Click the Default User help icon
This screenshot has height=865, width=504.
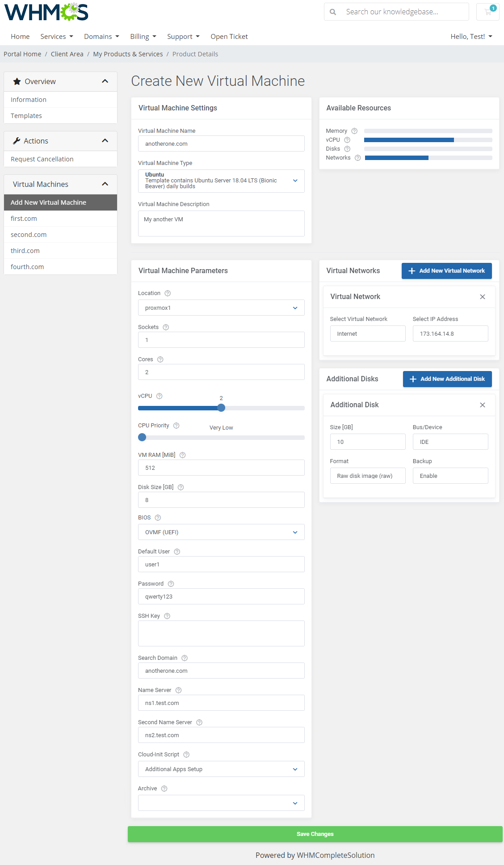(177, 552)
